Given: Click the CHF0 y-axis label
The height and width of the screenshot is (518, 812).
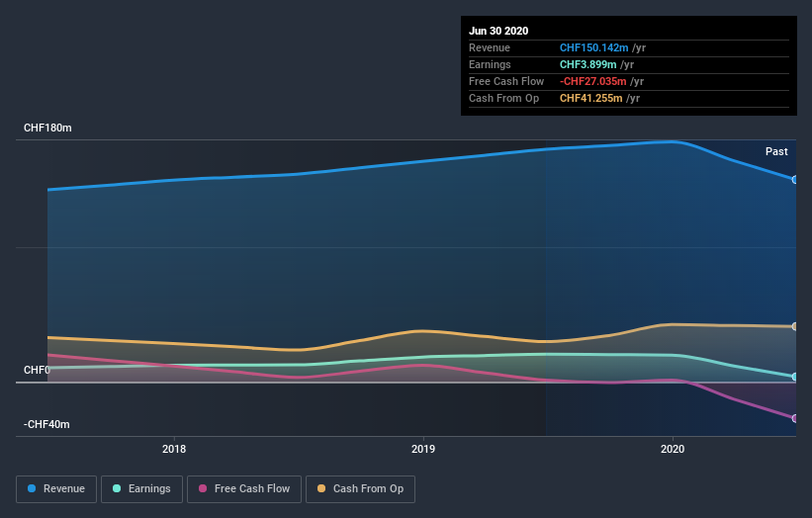Looking at the screenshot, I should [37, 370].
